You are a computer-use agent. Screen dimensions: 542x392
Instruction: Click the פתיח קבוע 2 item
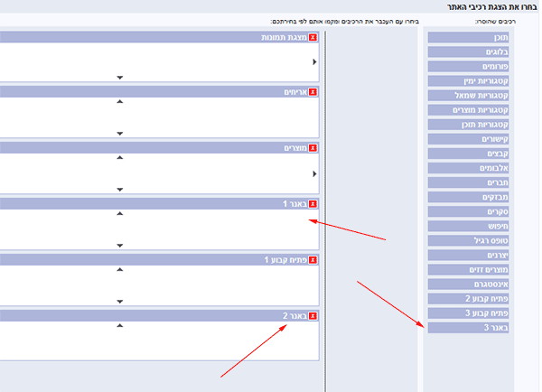(470, 298)
